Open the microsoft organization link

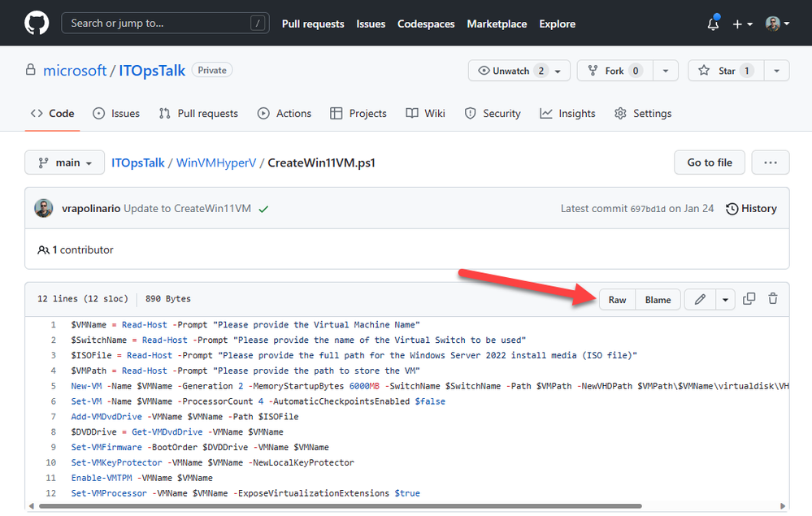pyautogui.click(x=75, y=71)
